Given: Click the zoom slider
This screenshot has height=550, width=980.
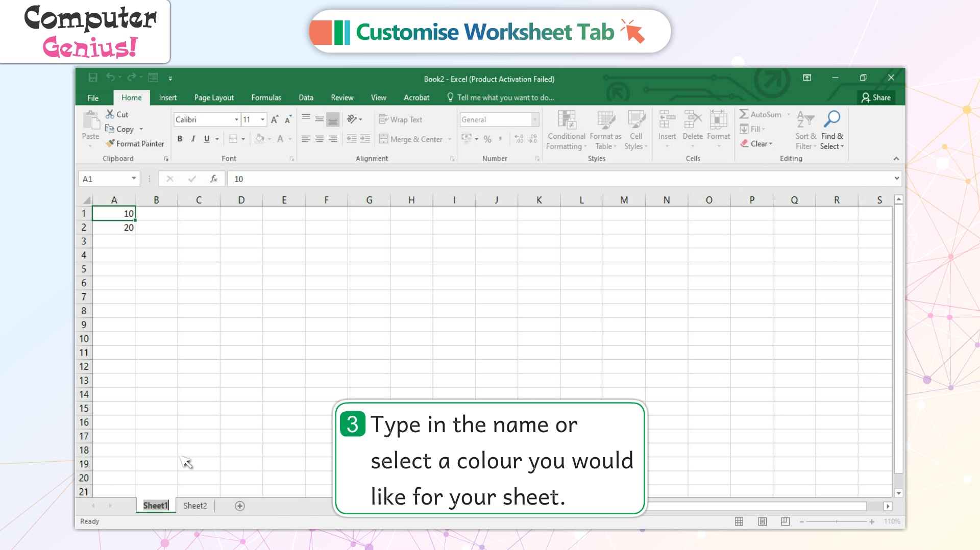Looking at the screenshot, I should [x=837, y=521].
